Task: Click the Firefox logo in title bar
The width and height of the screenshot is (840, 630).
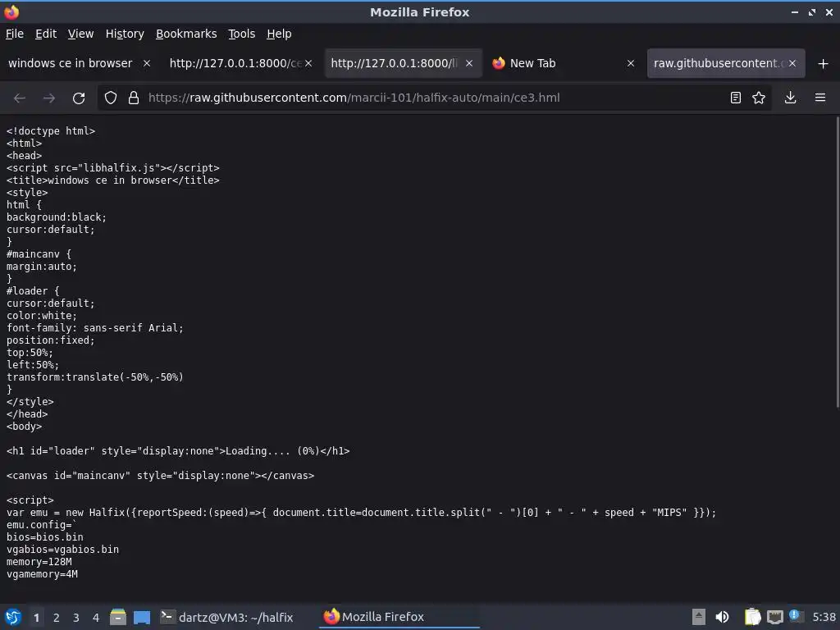Action: coord(11,11)
